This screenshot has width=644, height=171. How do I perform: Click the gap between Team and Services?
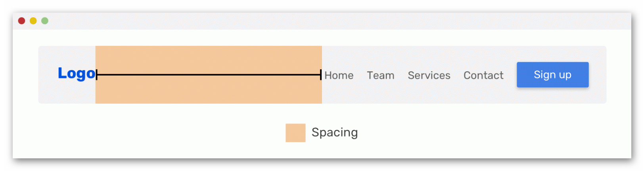(x=401, y=75)
